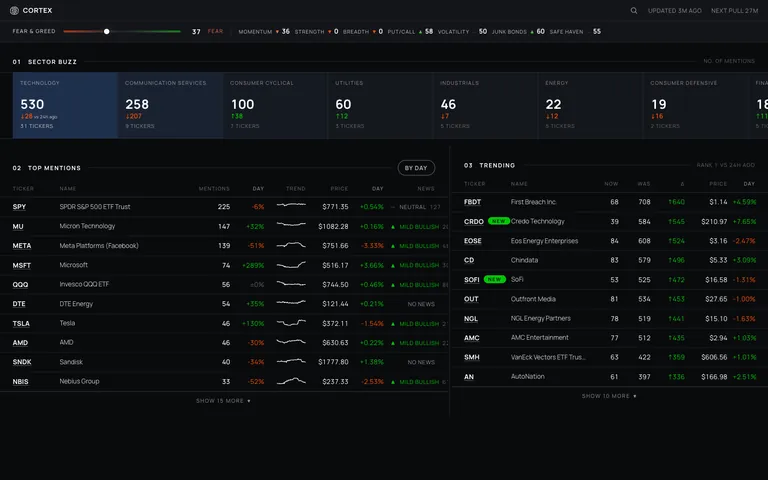The width and height of the screenshot is (768, 480).
Task: Adjust the Fear & Greed slider handle
Action: 106,31
